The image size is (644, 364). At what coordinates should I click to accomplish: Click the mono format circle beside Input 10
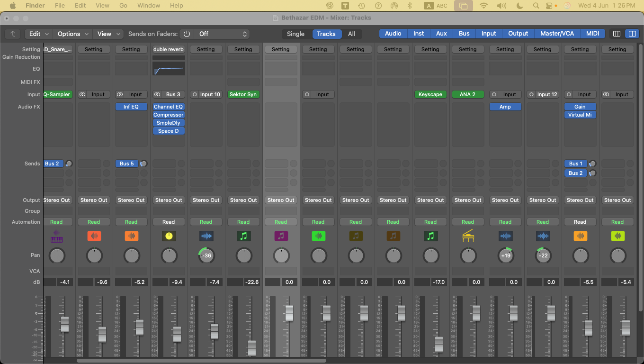point(195,94)
